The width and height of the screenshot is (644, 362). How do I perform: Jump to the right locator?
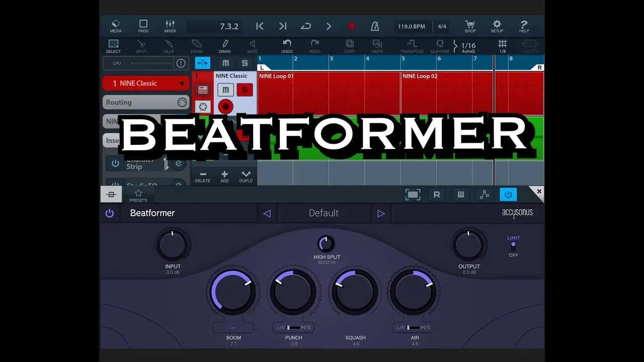coord(283,26)
